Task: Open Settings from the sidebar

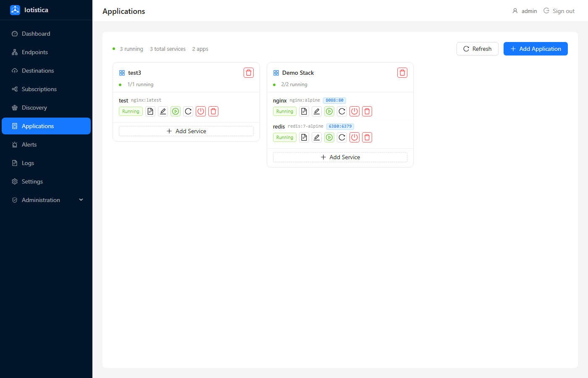Action: (46, 181)
